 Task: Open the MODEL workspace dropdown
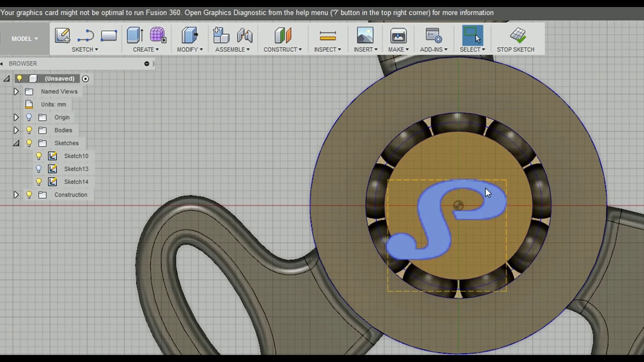tap(25, 39)
